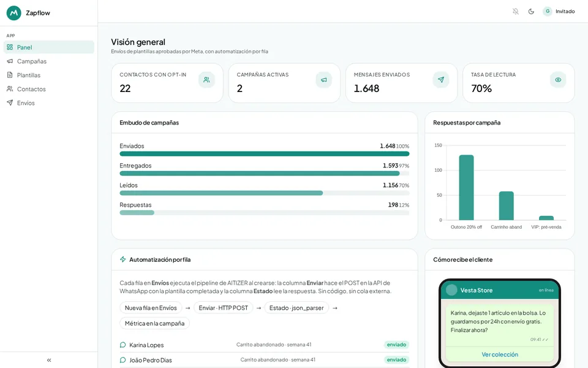Click the lightning icon beside Automatización por fila
The width and height of the screenshot is (588, 368).
(123, 259)
